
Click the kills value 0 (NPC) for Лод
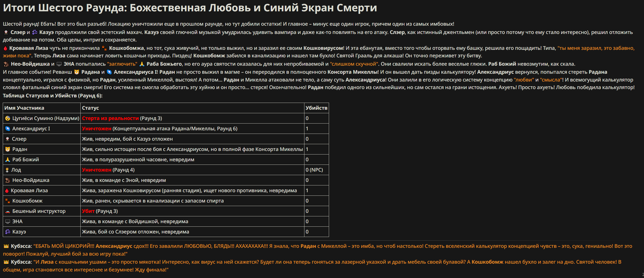314,170
